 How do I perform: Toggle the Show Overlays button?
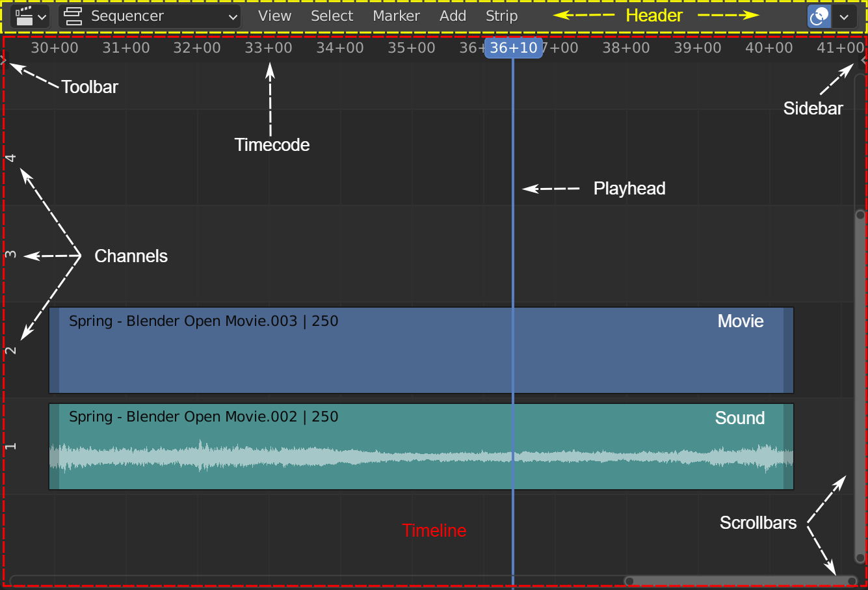819,16
